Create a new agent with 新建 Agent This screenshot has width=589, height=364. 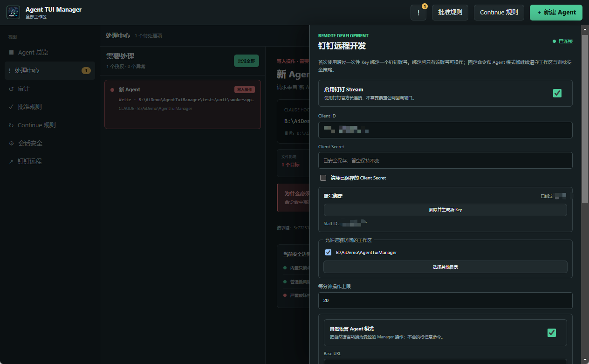point(556,13)
